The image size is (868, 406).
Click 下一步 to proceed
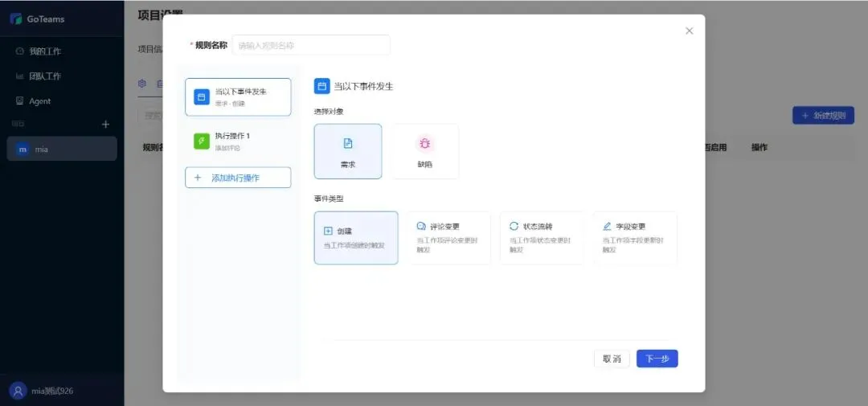(x=657, y=359)
